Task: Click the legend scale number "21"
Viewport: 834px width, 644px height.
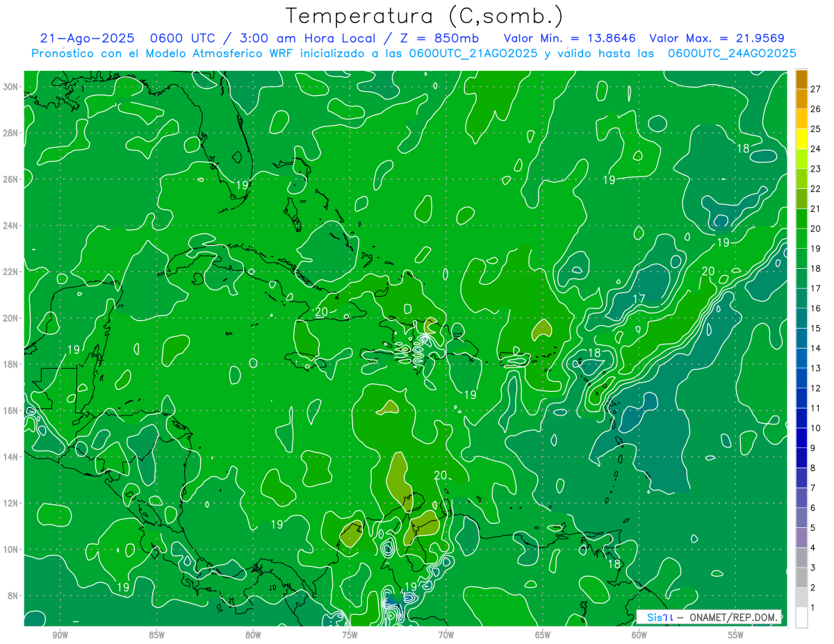Action: pyautogui.click(x=816, y=209)
